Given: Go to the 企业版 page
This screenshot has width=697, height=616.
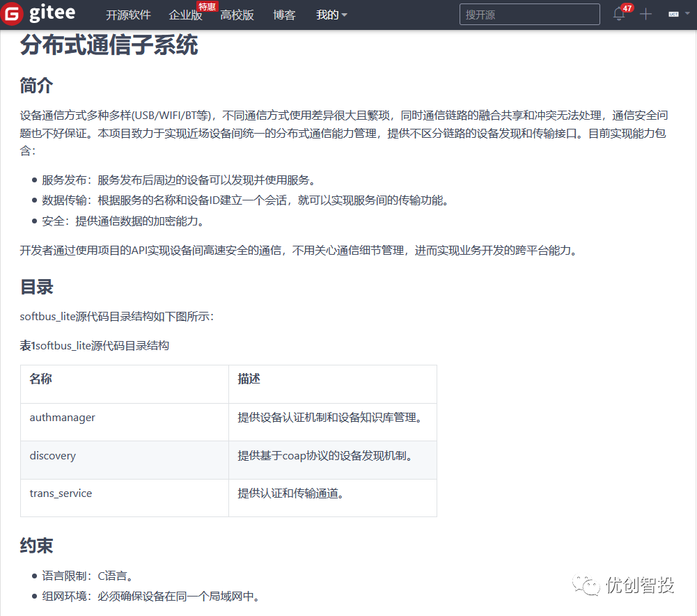Looking at the screenshot, I should 185,15.
